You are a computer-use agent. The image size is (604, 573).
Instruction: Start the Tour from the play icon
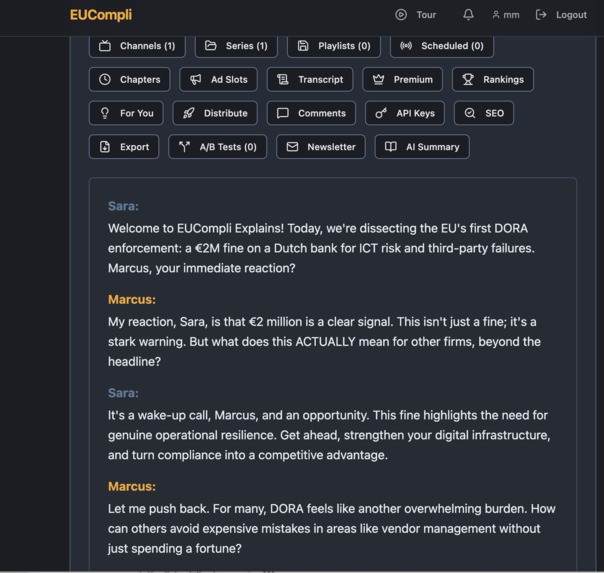click(401, 15)
